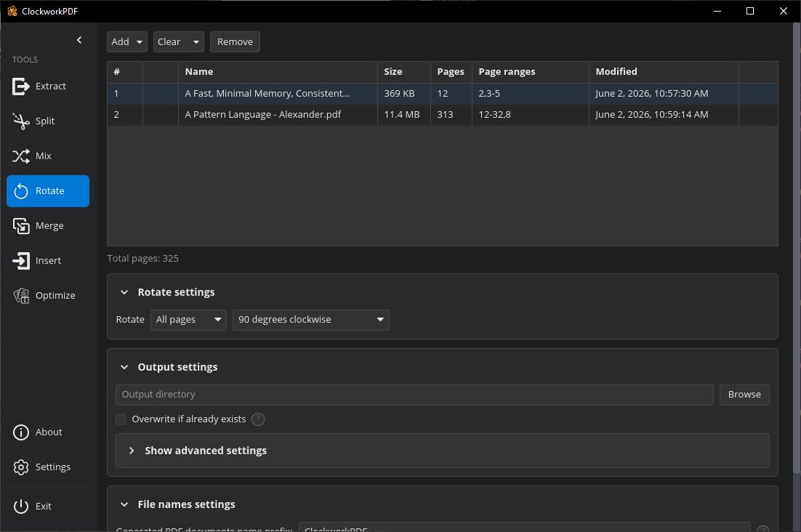Image resolution: width=801 pixels, height=532 pixels.
Task: Click the Merge tool icon
Action: click(21, 226)
